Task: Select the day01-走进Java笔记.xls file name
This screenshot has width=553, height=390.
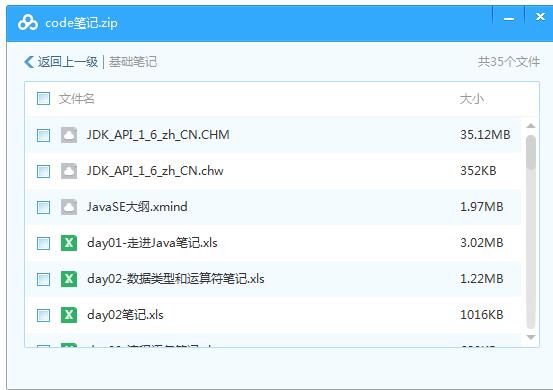Action: click(x=152, y=243)
